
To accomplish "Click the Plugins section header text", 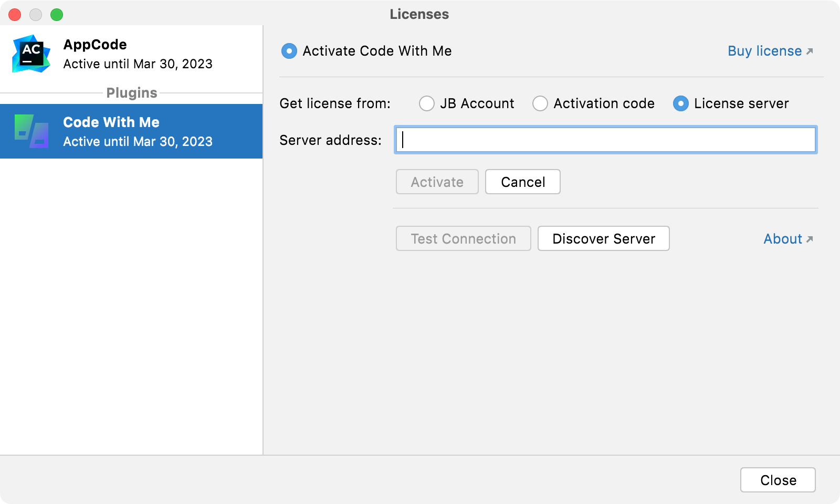I will (132, 93).
